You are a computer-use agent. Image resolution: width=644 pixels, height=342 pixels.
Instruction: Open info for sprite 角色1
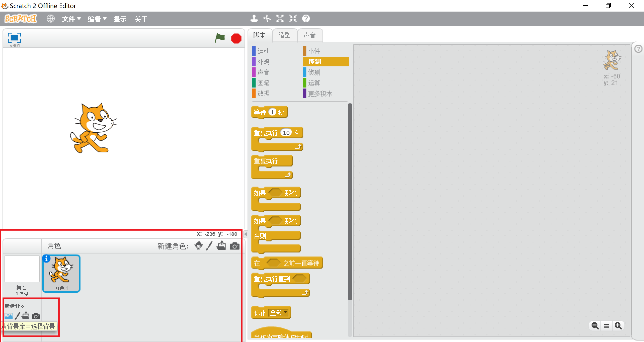(x=46, y=259)
